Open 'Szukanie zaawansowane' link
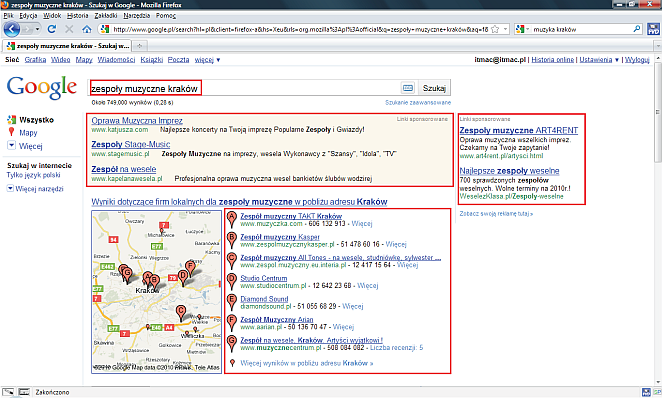Image resolution: width=662 pixels, height=398 pixels. 418,103
